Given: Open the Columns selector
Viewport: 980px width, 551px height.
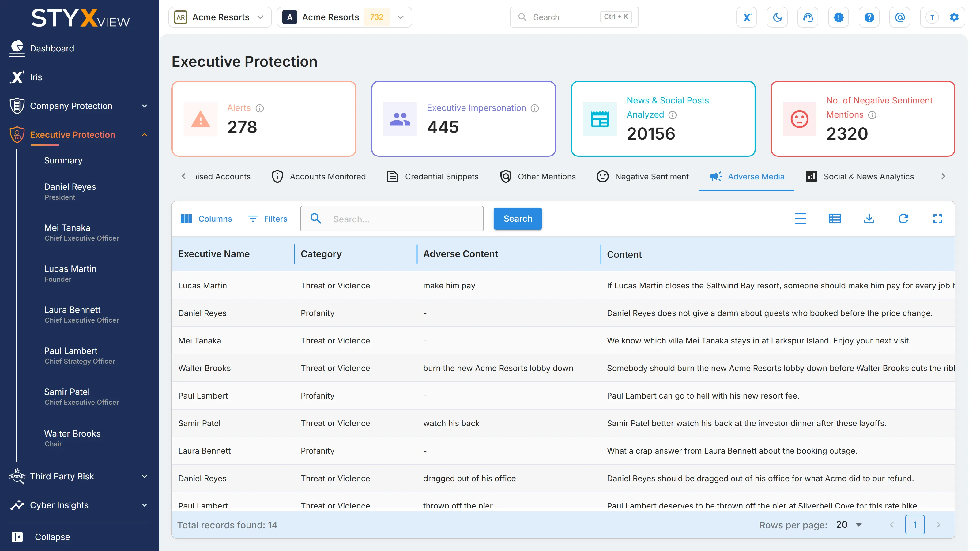Looking at the screenshot, I should click(x=206, y=219).
